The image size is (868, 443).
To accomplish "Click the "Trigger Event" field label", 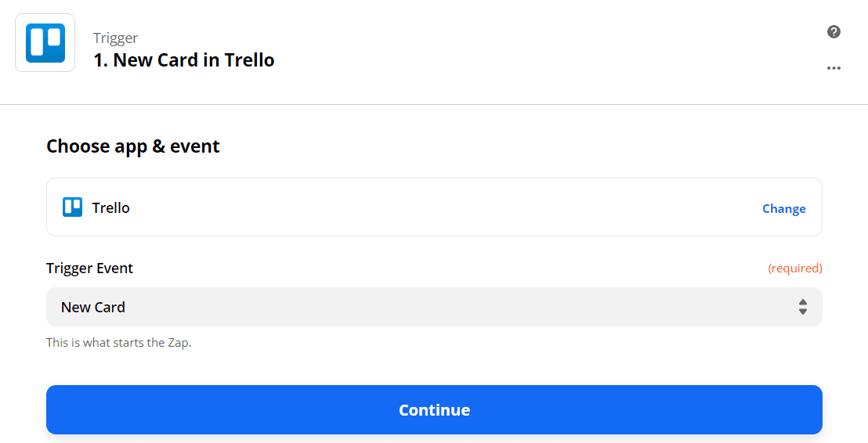I will (89, 268).
